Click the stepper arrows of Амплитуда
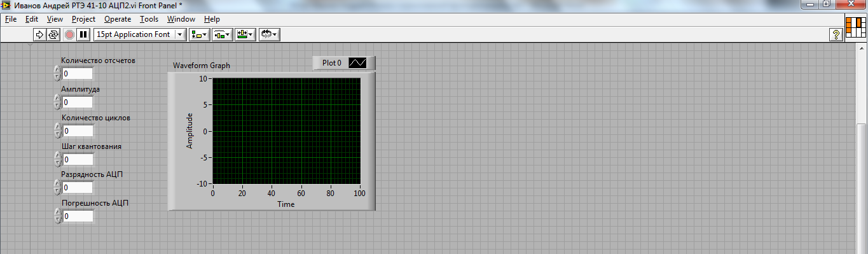This screenshot has width=868, height=254. point(58,102)
